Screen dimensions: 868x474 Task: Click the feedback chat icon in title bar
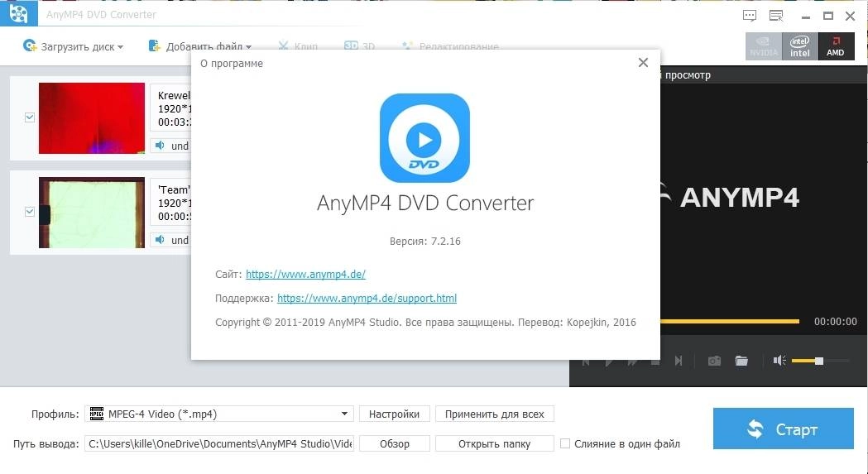pos(750,16)
